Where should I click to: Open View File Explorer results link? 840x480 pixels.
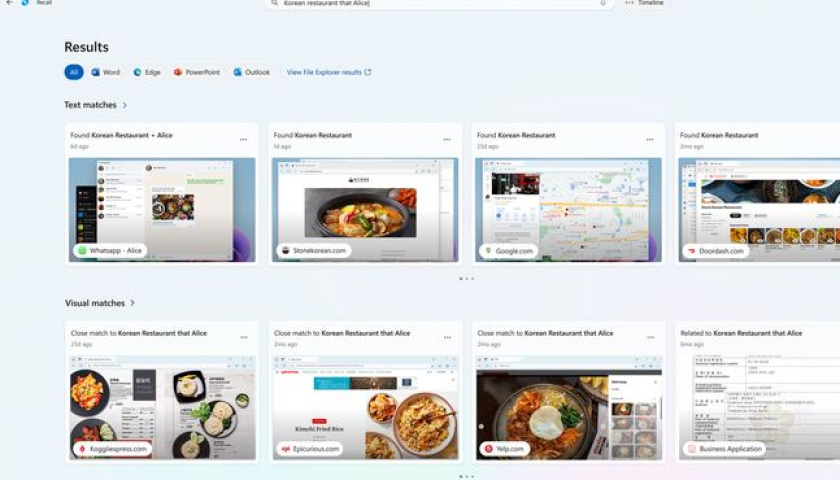[328, 72]
